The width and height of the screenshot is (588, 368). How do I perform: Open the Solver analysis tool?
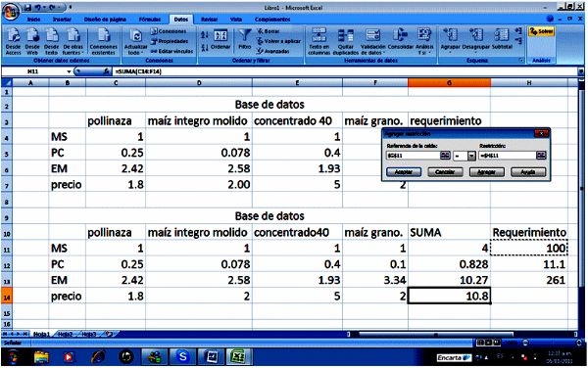(542, 32)
